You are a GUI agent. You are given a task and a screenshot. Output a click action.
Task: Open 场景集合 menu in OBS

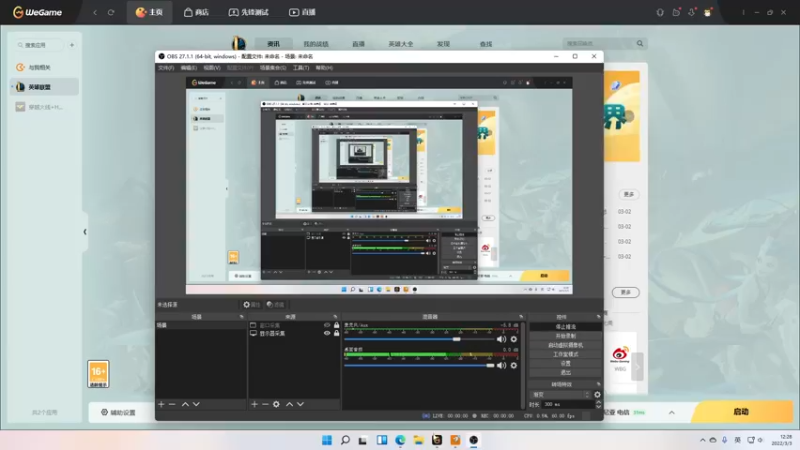coord(273,68)
